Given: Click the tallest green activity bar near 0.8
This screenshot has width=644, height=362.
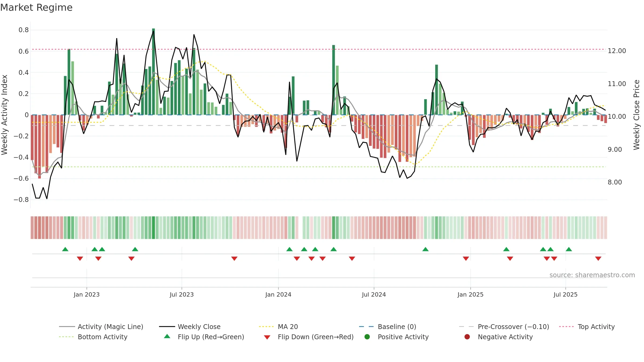Looking at the screenshot, I should pos(153,72).
